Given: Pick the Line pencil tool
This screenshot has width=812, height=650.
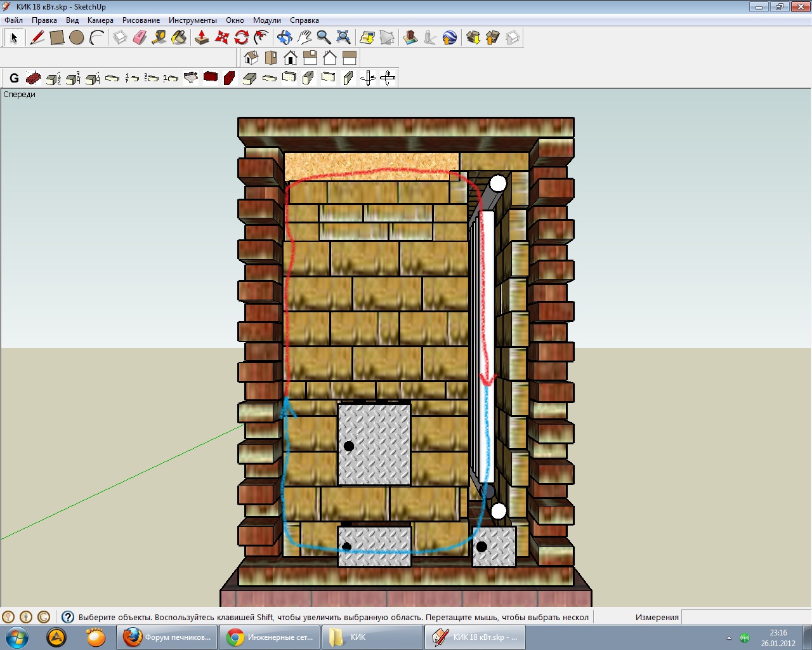Looking at the screenshot, I should tap(37, 38).
